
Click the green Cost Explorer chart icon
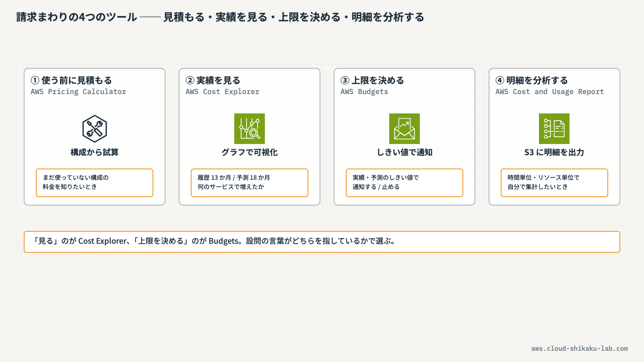point(250,129)
